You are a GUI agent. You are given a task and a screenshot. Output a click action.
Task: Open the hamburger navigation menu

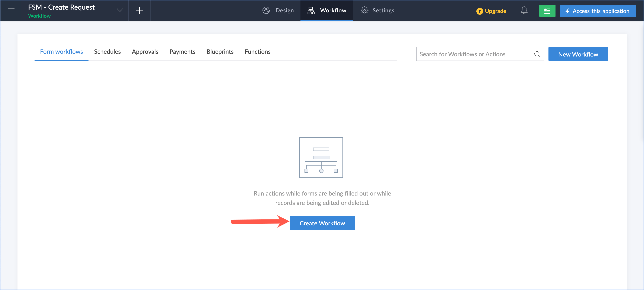[11, 11]
